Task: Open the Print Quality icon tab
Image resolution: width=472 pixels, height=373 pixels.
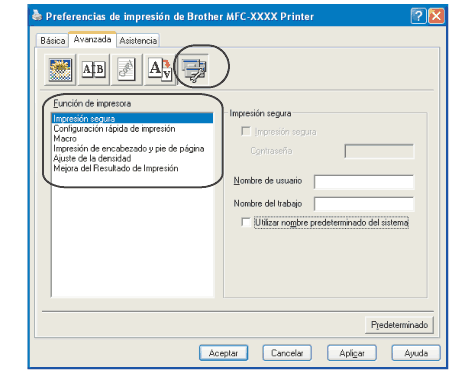Action: point(60,70)
